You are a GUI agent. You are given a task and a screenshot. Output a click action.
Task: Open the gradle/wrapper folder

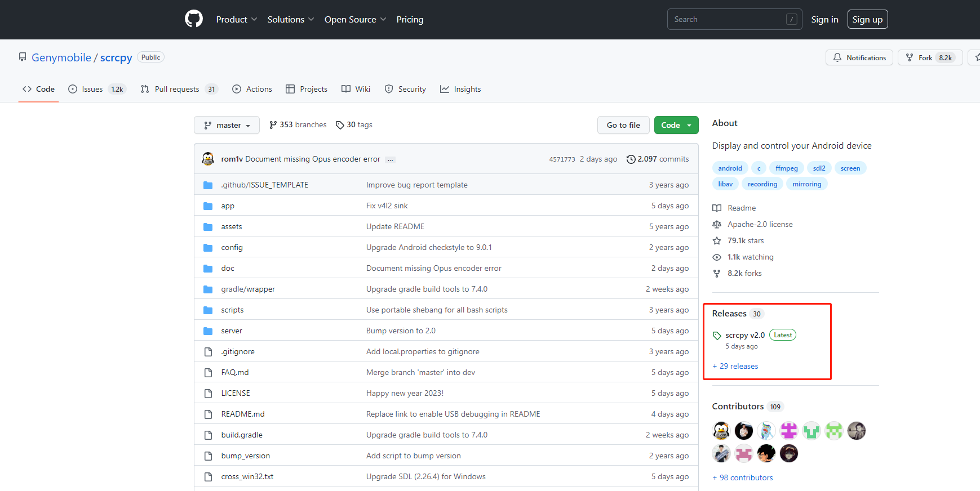pyautogui.click(x=248, y=289)
